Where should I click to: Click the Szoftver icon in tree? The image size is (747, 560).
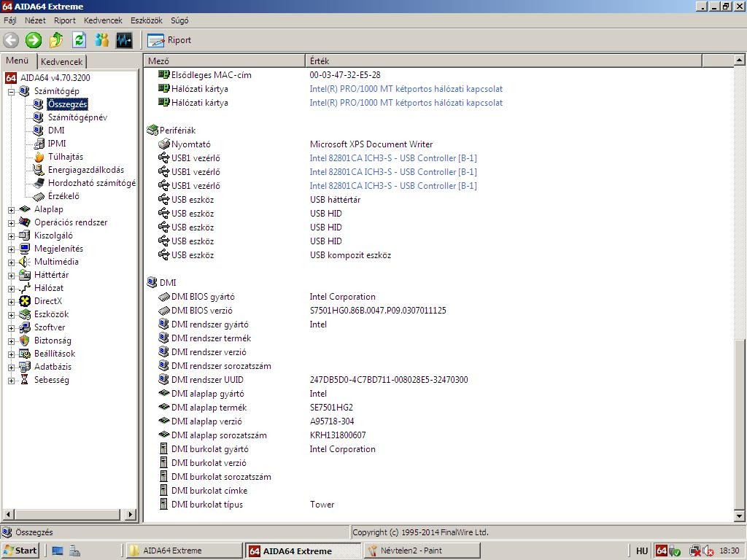[25, 327]
